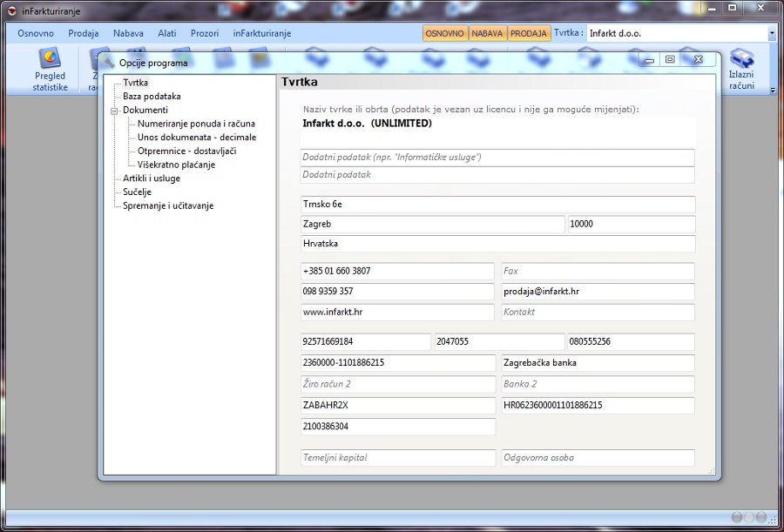Open Numeriranje ponuda i računa settings
784x532 pixels.
197,124
